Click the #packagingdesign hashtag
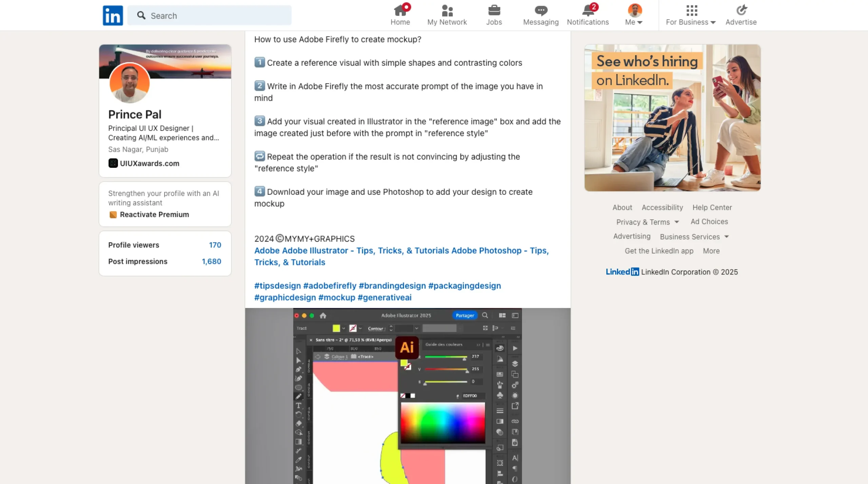 pyautogui.click(x=465, y=286)
